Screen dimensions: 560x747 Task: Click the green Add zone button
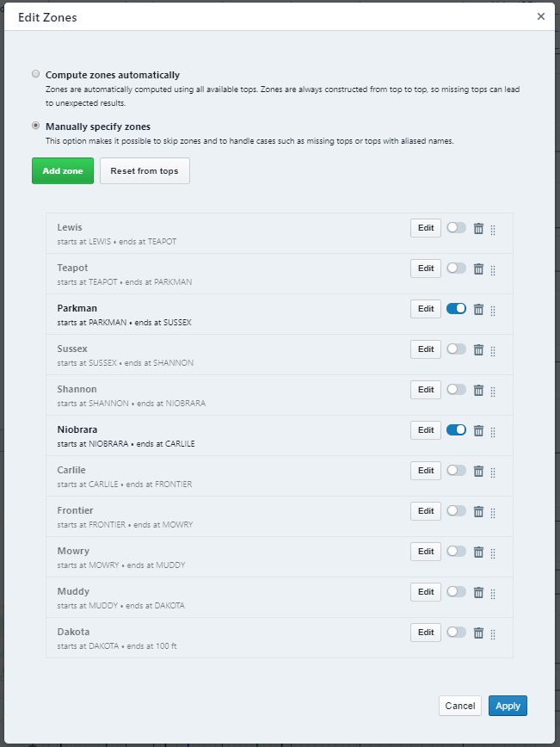tap(63, 171)
